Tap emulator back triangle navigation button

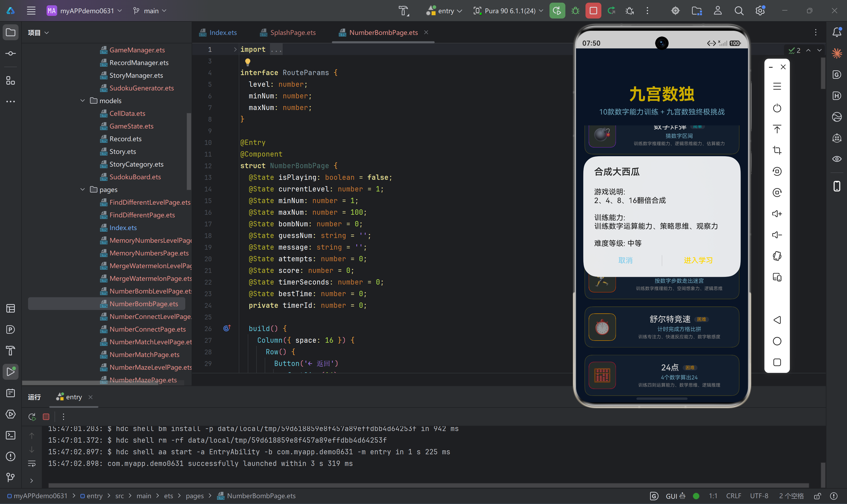(x=777, y=320)
